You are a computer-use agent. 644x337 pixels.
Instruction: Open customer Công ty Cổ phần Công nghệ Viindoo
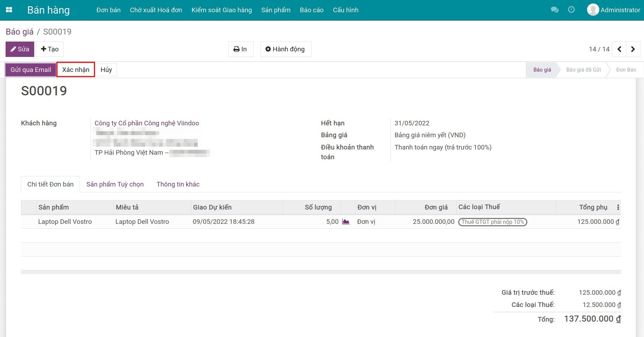pos(147,123)
